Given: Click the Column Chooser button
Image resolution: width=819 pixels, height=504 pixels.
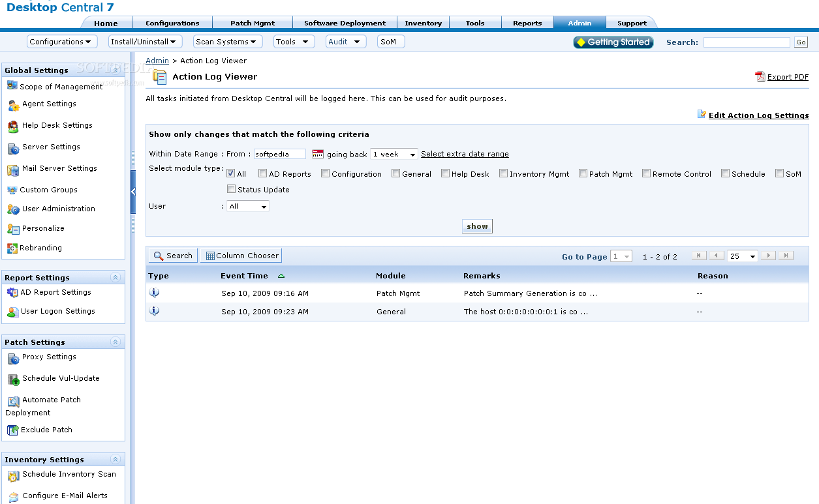Looking at the screenshot, I should pos(241,256).
